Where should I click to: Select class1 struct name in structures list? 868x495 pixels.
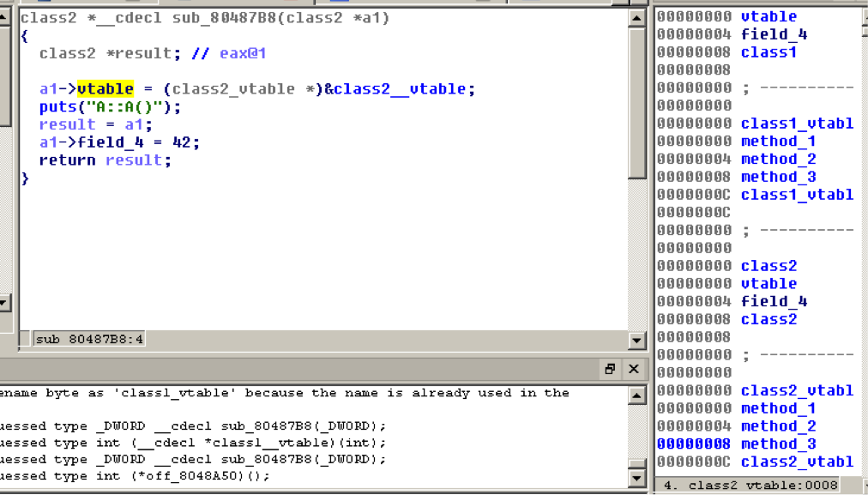769,52
